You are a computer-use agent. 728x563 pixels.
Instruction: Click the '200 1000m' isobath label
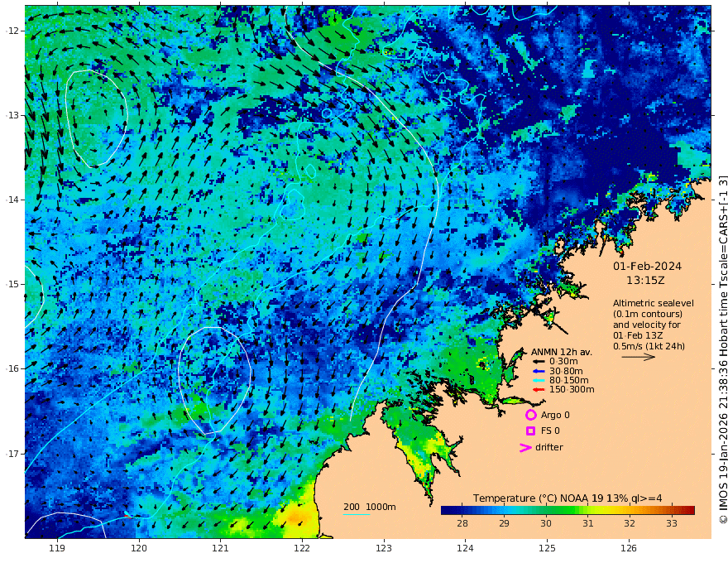(370, 507)
